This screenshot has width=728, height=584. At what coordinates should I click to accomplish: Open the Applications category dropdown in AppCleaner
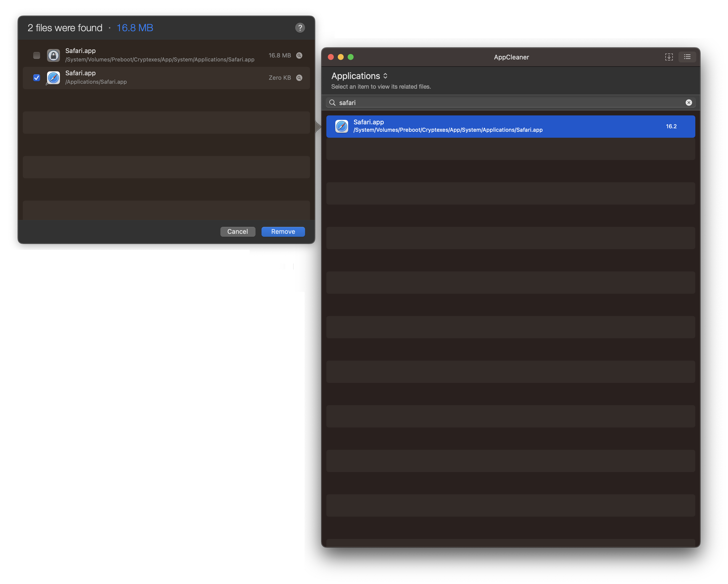pyautogui.click(x=360, y=76)
